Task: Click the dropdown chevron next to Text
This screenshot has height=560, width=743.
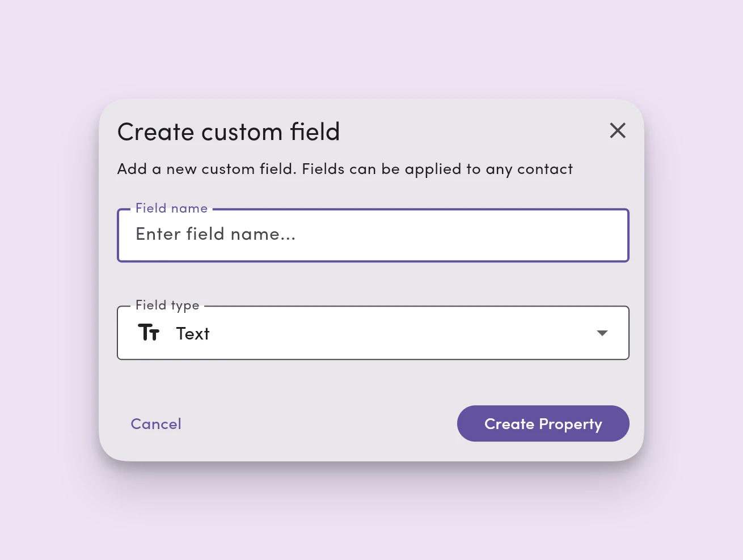Action: coord(602,333)
